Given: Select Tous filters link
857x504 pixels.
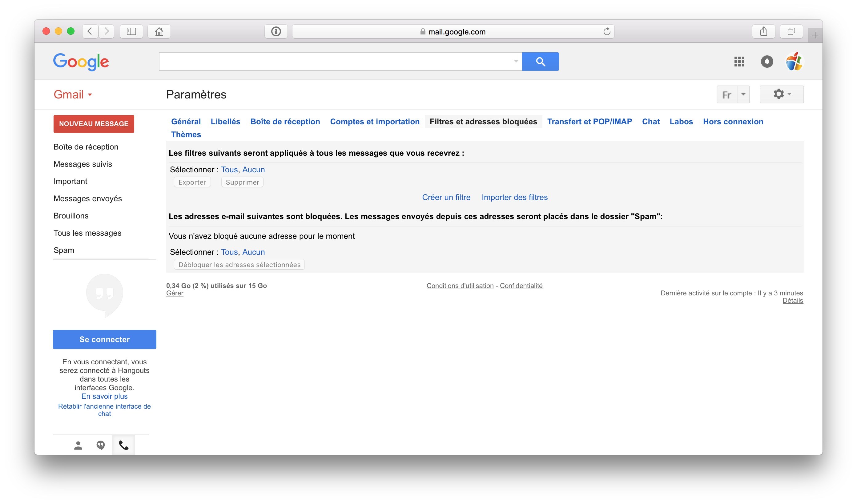Looking at the screenshot, I should click(x=229, y=170).
